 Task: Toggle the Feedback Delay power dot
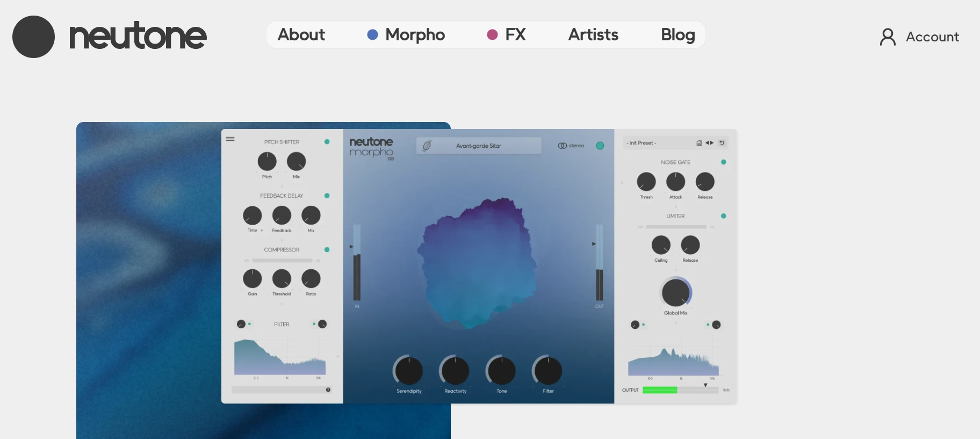[x=327, y=196]
